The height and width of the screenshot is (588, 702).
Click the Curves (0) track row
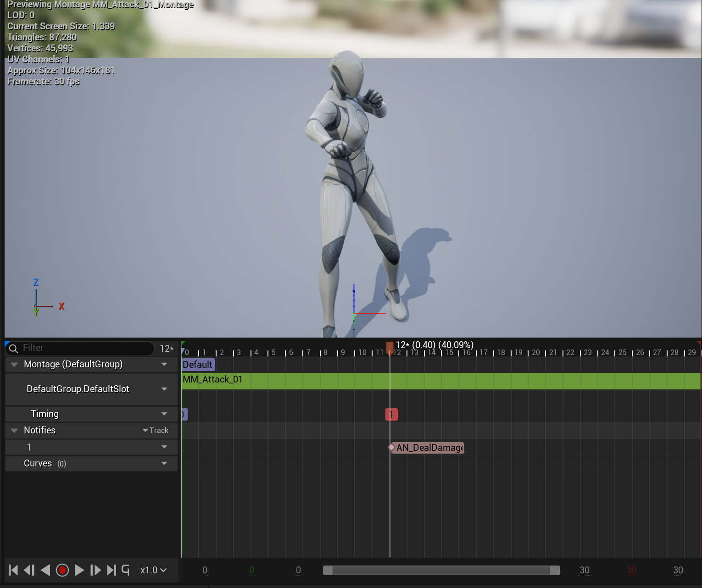(91, 463)
